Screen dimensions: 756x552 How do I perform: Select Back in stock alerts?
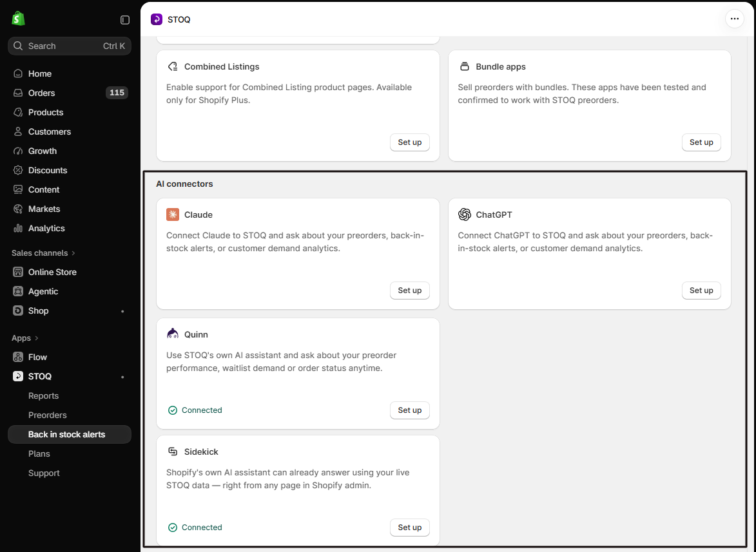[70, 434]
